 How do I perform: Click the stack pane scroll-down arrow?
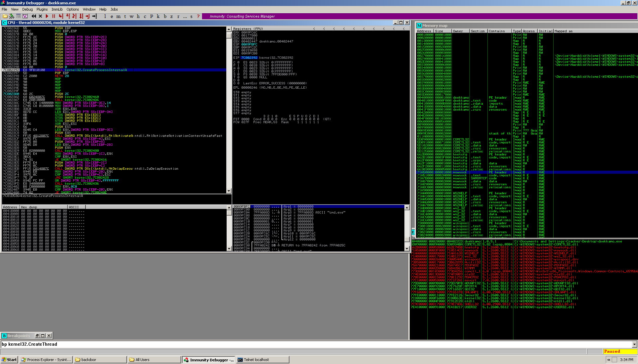pos(407,248)
